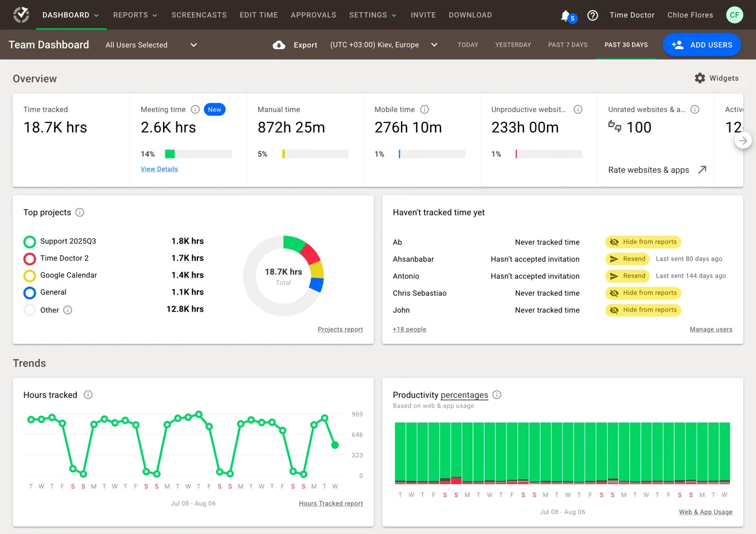This screenshot has width=756, height=534.
Task: Open the All Users Selected dropdown
Action: (150, 45)
